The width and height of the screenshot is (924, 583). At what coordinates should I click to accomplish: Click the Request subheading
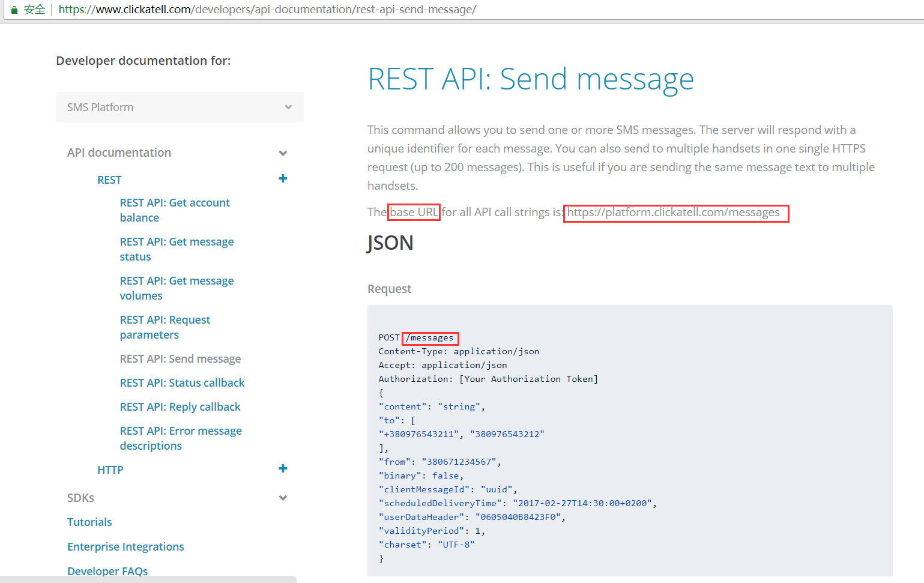389,289
